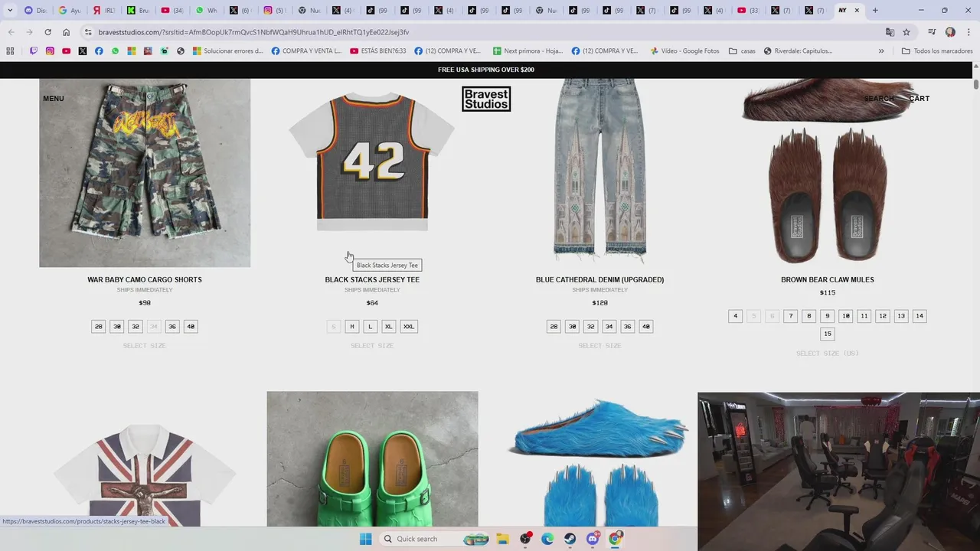Open the 'War Baby Camo Cargo Shorts' title link

[x=145, y=280]
